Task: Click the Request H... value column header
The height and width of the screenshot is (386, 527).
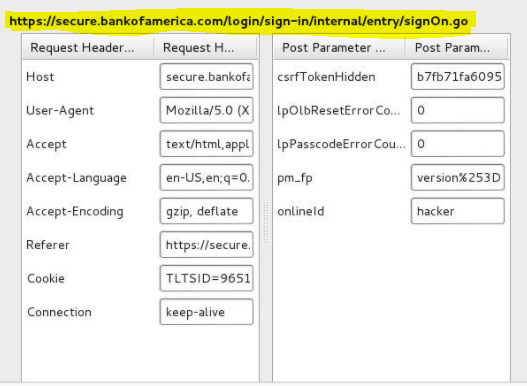Action: point(206,48)
